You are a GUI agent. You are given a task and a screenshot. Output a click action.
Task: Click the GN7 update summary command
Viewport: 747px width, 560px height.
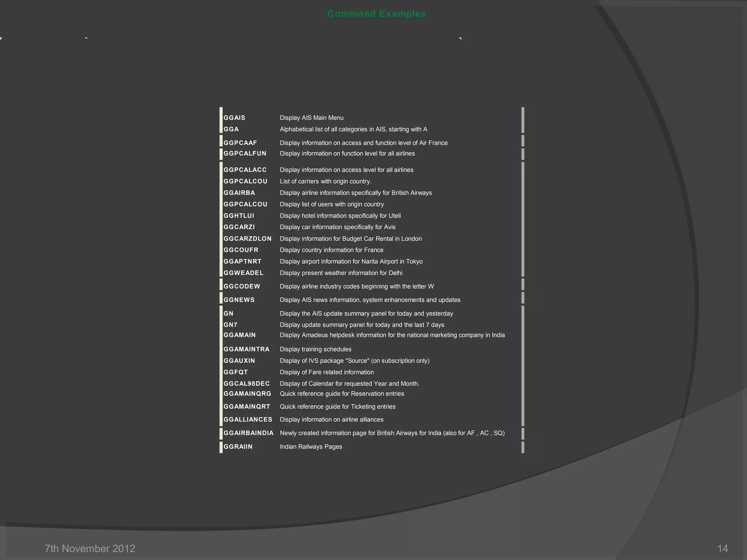[230, 325]
